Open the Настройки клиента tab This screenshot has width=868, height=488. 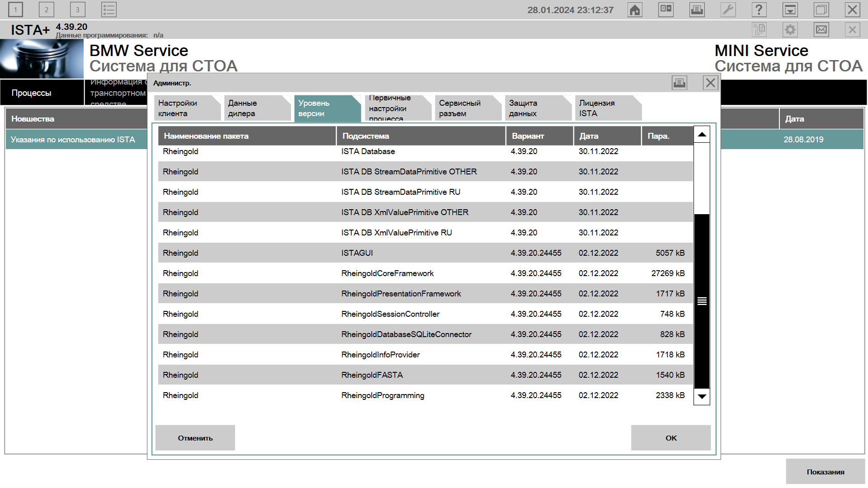point(187,108)
